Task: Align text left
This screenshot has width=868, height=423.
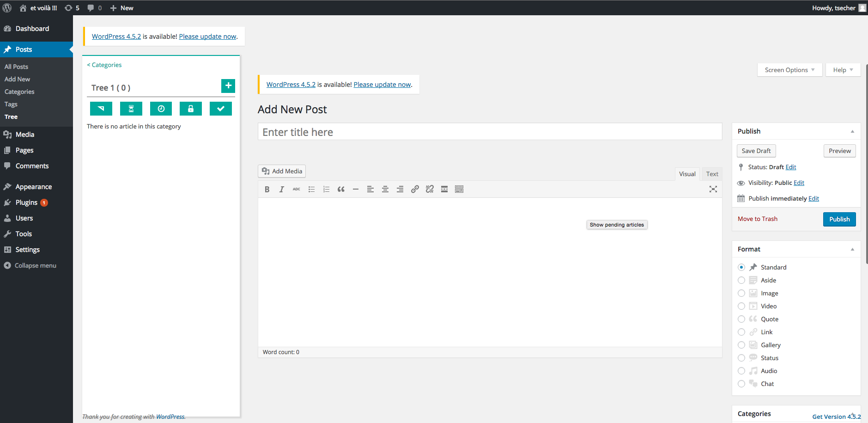Action: 370,189
